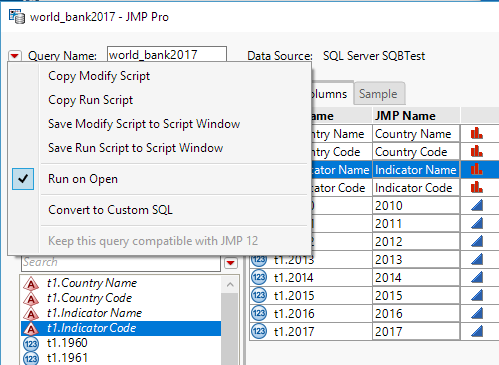Screen dimensions: 499x365
Task: Click the numeric type icon for t1.2015
Action: pos(259,295)
